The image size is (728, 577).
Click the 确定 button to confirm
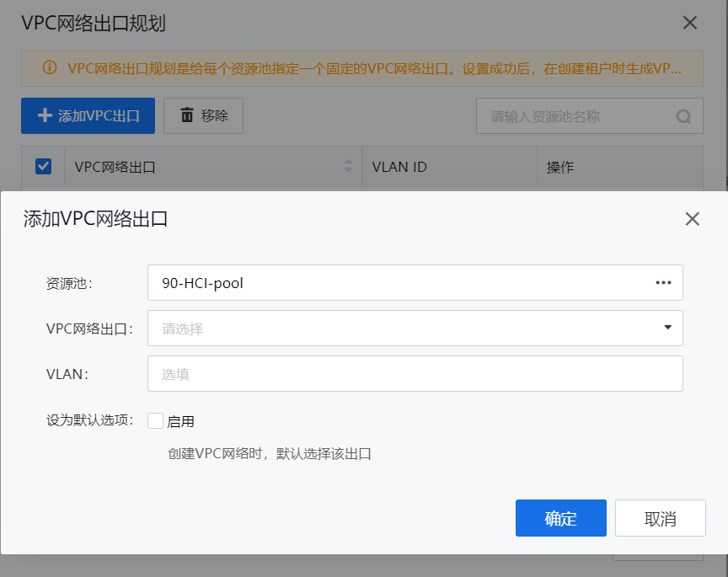pyautogui.click(x=560, y=518)
